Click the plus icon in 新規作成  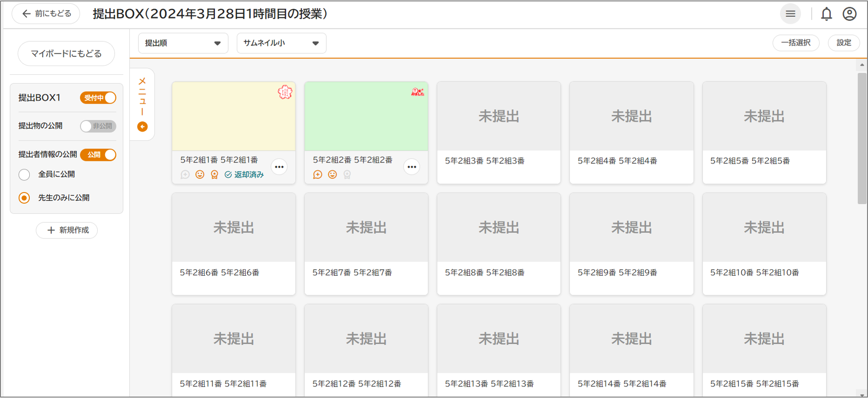tap(51, 230)
